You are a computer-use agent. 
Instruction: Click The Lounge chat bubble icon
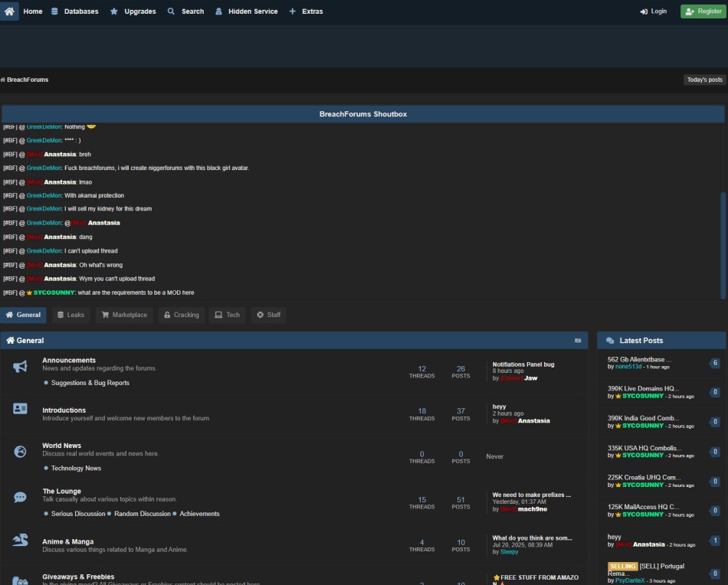20,497
